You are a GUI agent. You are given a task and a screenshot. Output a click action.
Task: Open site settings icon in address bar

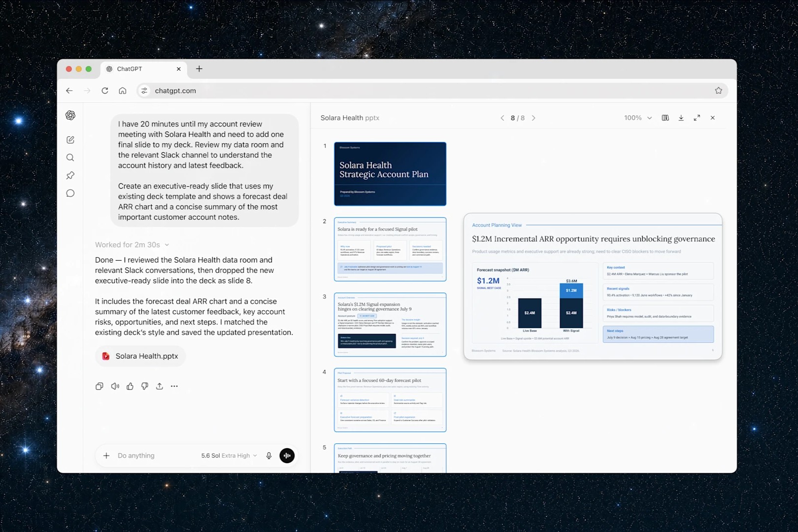144,91
